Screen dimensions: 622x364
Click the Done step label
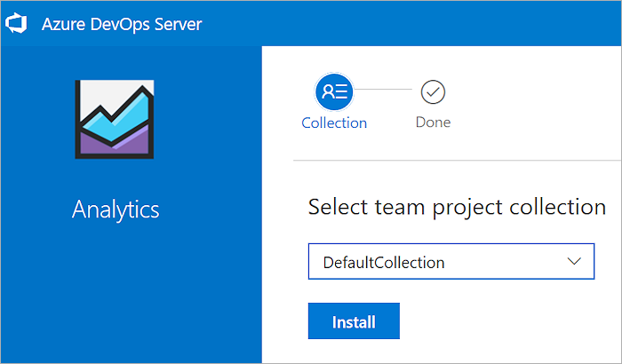coord(433,123)
